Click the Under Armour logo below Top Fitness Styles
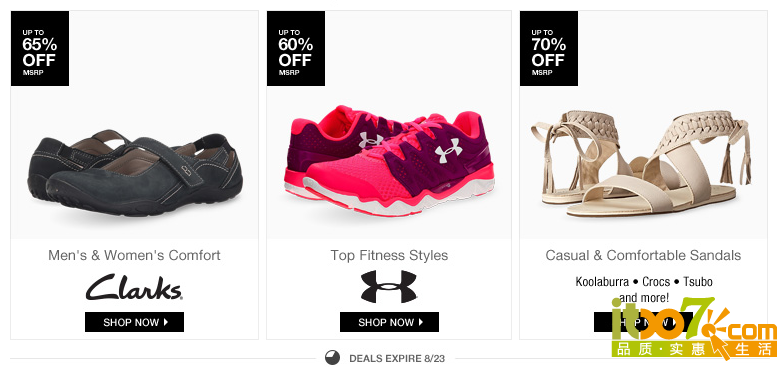This screenshot has width=782, height=367. click(389, 287)
